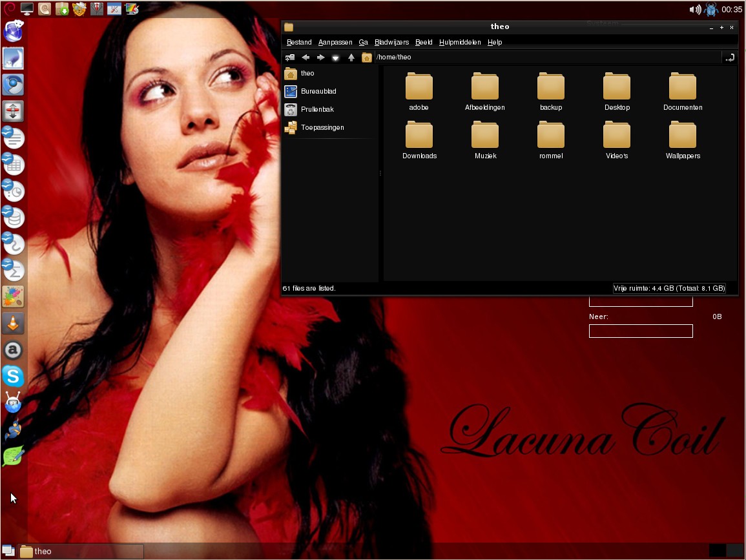Open the robot with antennae app in dock

click(14, 403)
